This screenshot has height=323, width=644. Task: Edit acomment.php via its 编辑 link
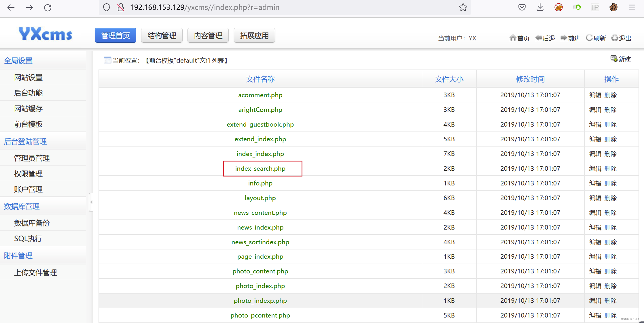coord(595,95)
